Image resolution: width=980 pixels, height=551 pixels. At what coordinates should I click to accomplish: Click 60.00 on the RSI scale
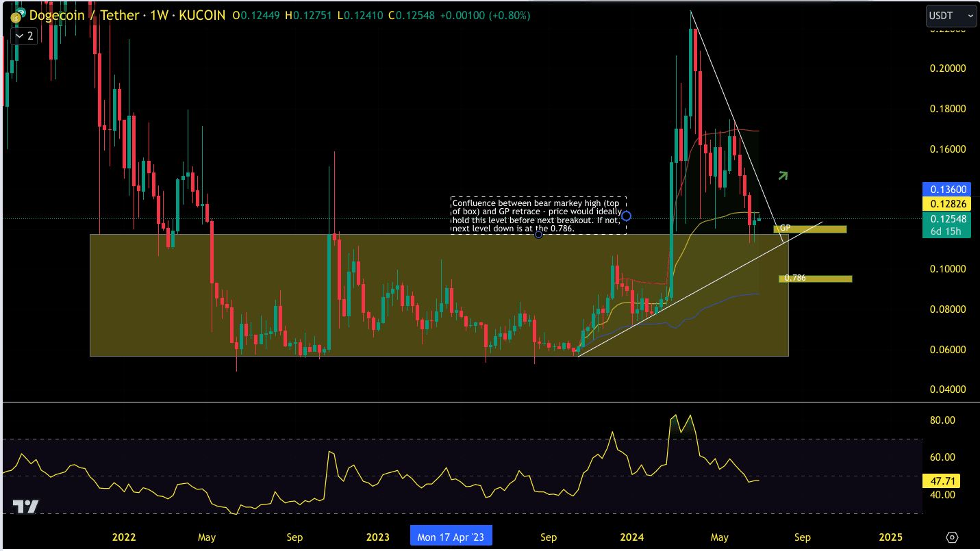[942, 457]
